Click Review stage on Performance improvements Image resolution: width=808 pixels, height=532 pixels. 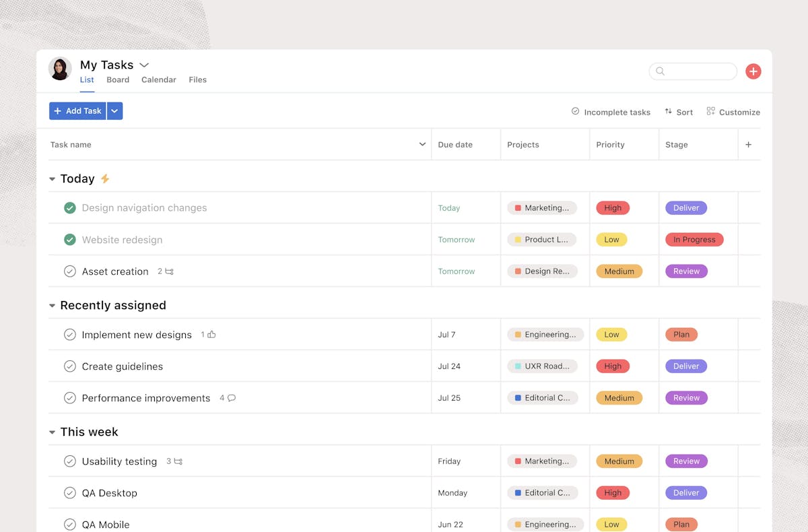point(686,398)
